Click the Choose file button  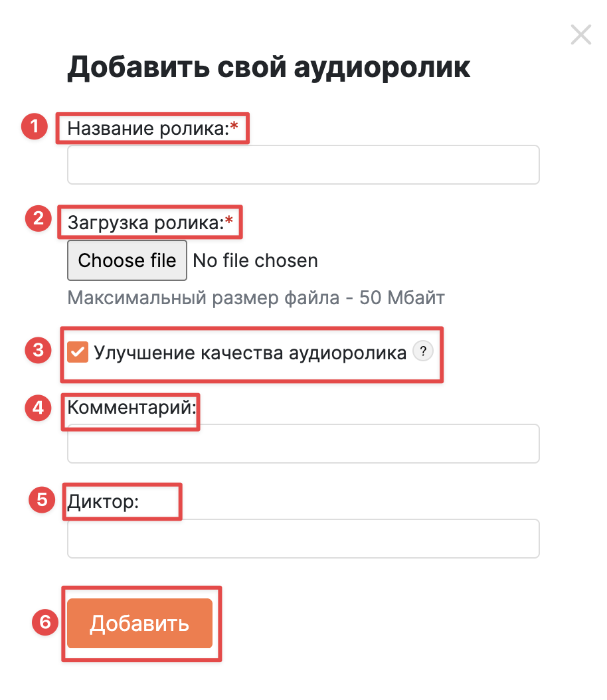coord(127,260)
